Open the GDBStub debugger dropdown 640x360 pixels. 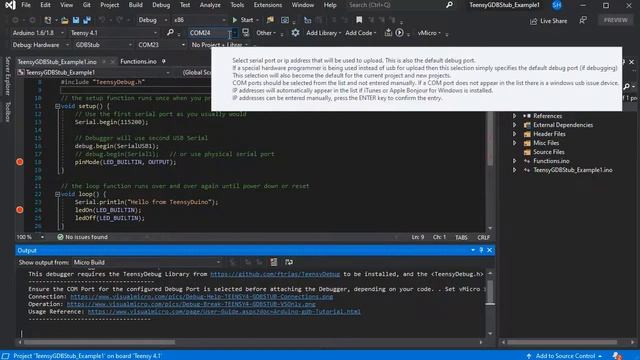tap(104, 45)
